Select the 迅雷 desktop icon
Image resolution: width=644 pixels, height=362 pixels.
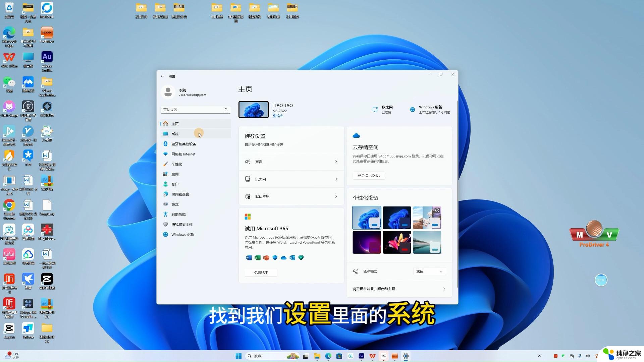tap(28, 282)
